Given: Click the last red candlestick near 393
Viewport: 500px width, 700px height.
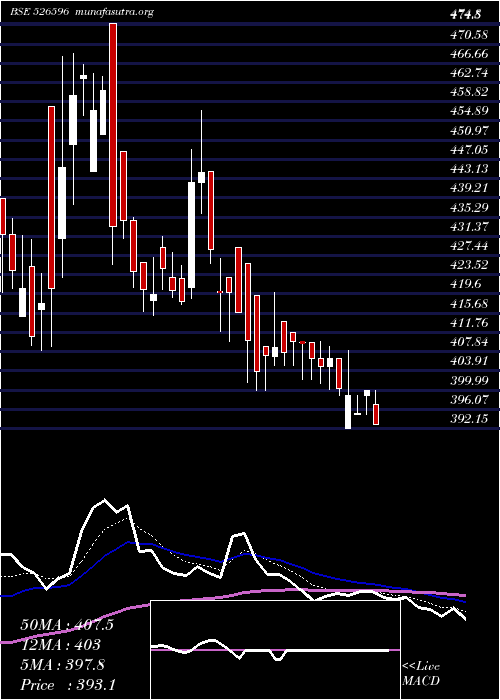Looking at the screenshot, I should (376, 414).
